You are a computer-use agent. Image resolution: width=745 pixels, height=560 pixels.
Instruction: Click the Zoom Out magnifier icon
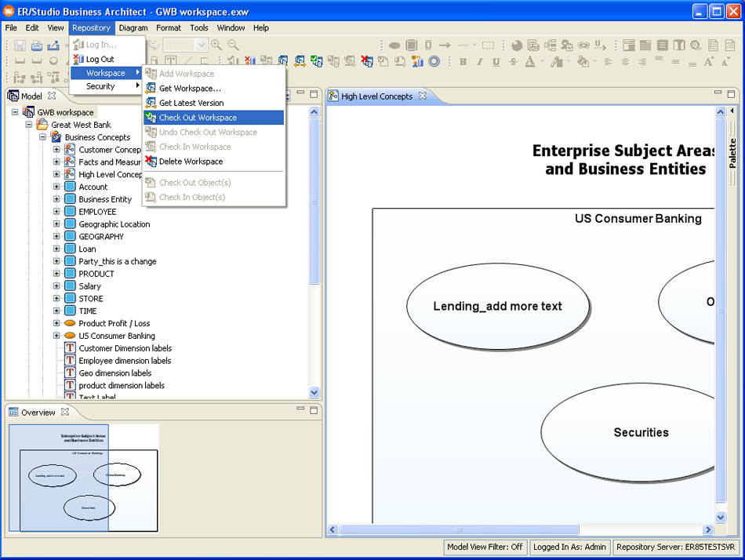coord(233,45)
